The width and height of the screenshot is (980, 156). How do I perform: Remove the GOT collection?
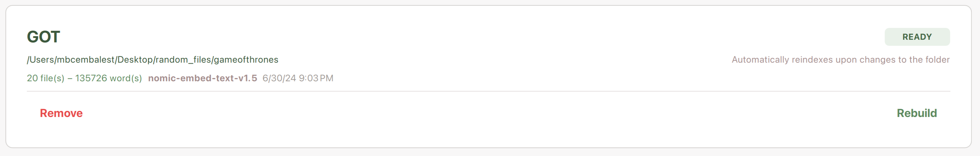pos(61,113)
